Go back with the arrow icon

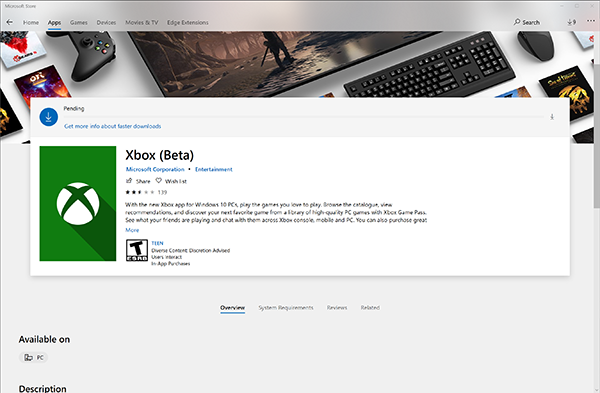(x=10, y=22)
